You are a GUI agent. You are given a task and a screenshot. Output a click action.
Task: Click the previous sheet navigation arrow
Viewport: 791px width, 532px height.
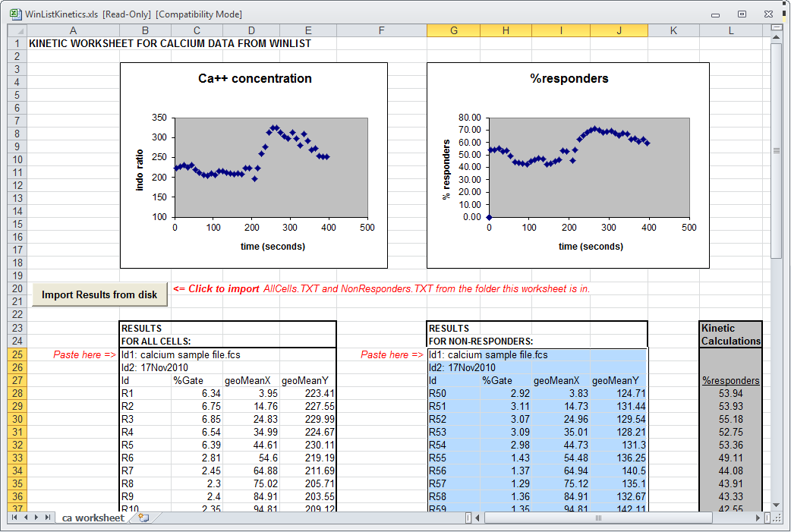point(26,518)
